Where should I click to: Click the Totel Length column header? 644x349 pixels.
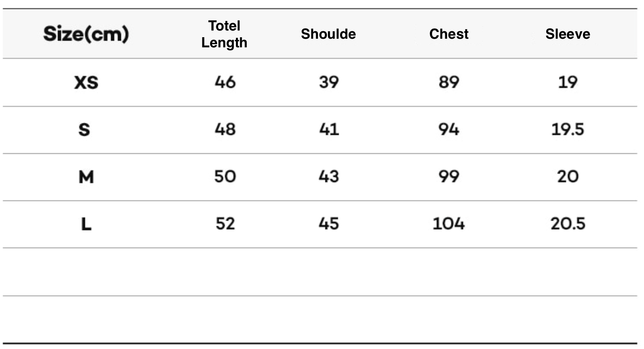pyautogui.click(x=224, y=34)
